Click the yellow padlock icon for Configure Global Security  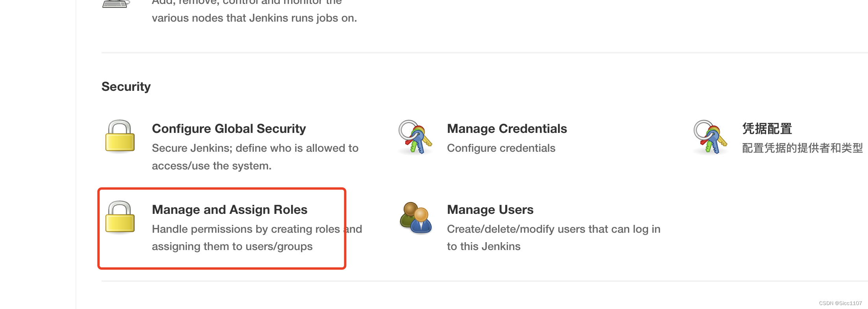tap(120, 136)
